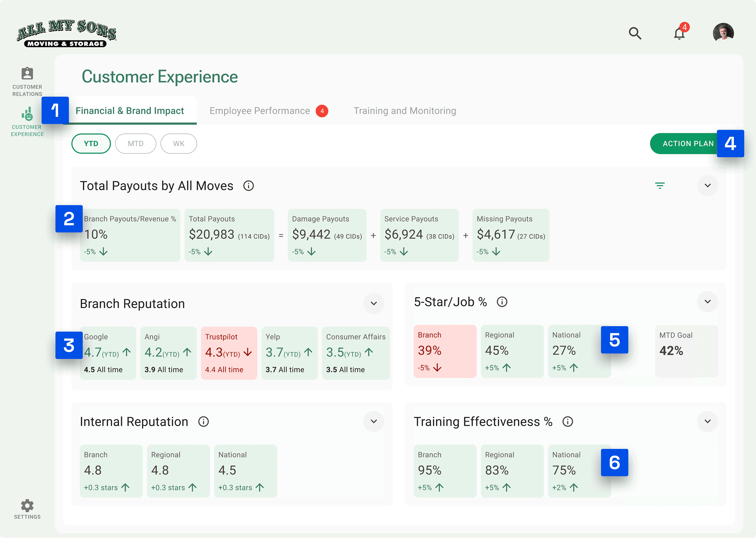Show info for Training Effectiveness %

point(567,422)
